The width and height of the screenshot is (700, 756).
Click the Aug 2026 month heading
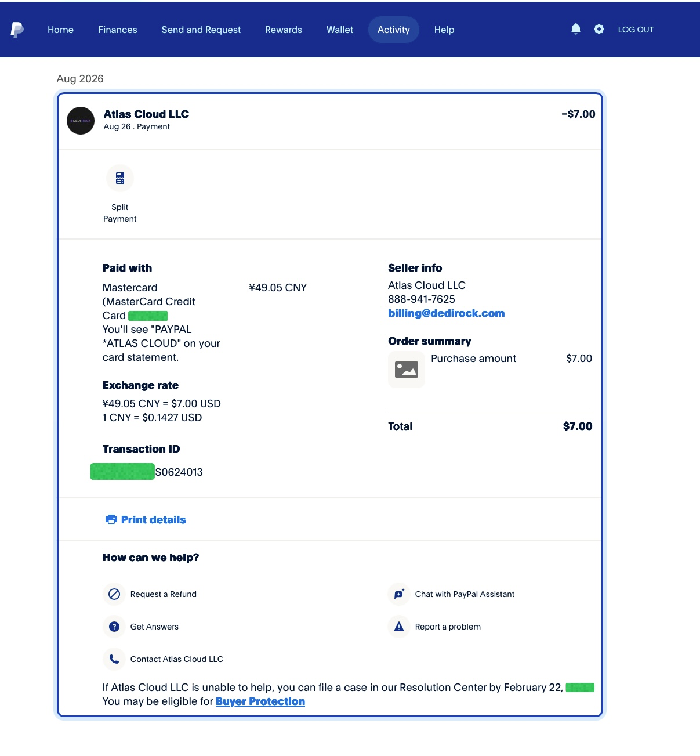pos(80,79)
